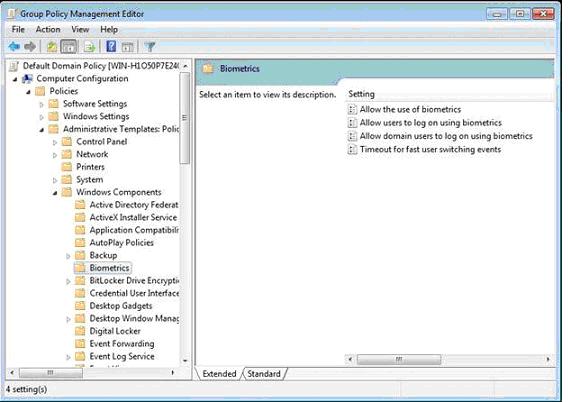Click the Back arrow toolbar icon
Screen dimensions: 568x402
[14, 46]
